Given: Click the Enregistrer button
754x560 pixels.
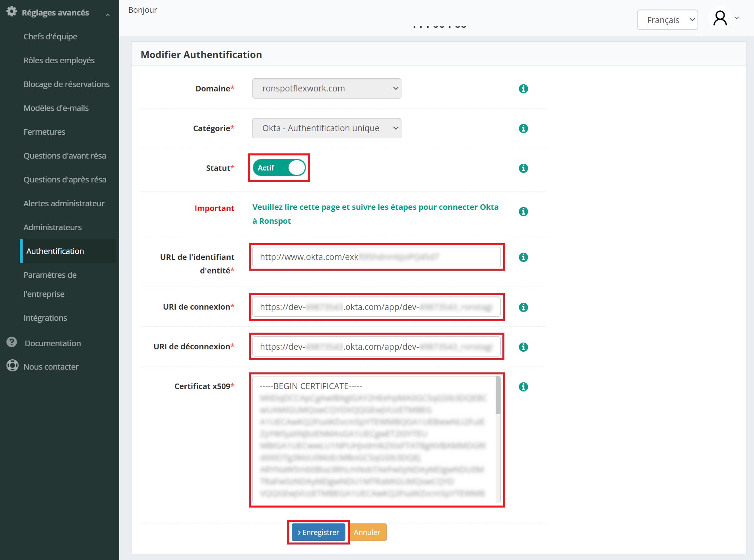Looking at the screenshot, I should [318, 532].
